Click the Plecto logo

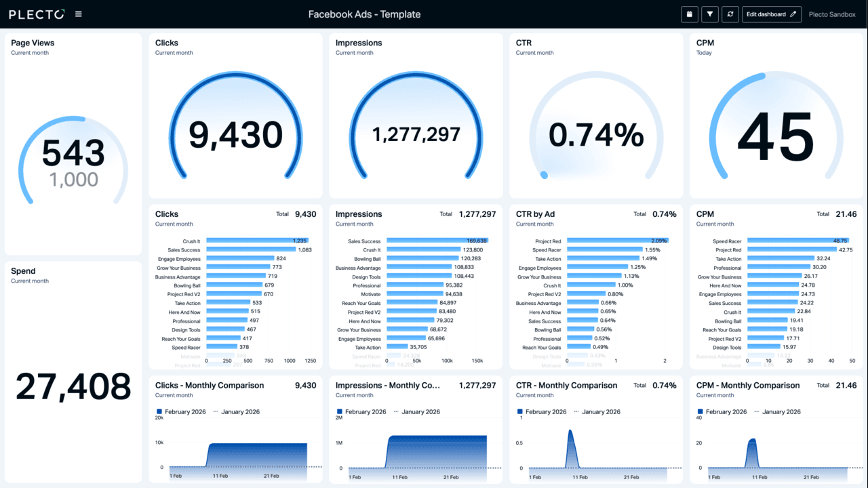36,14
